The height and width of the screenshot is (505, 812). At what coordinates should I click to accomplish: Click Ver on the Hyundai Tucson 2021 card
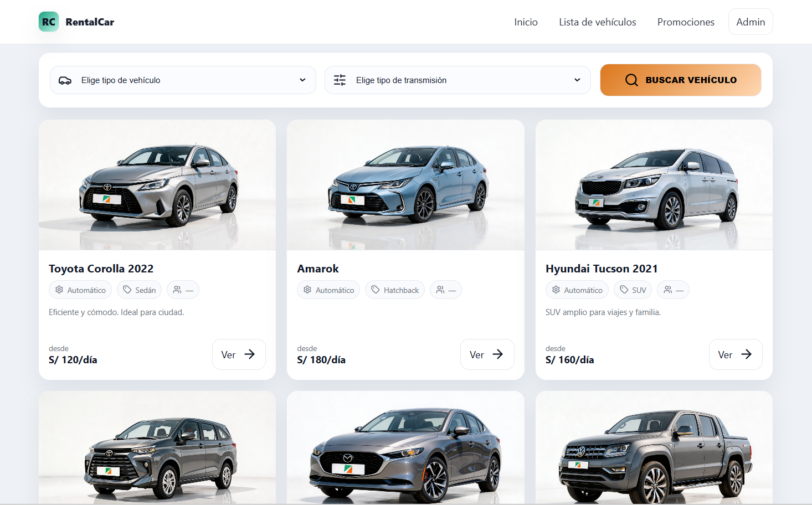[x=735, y=354]
